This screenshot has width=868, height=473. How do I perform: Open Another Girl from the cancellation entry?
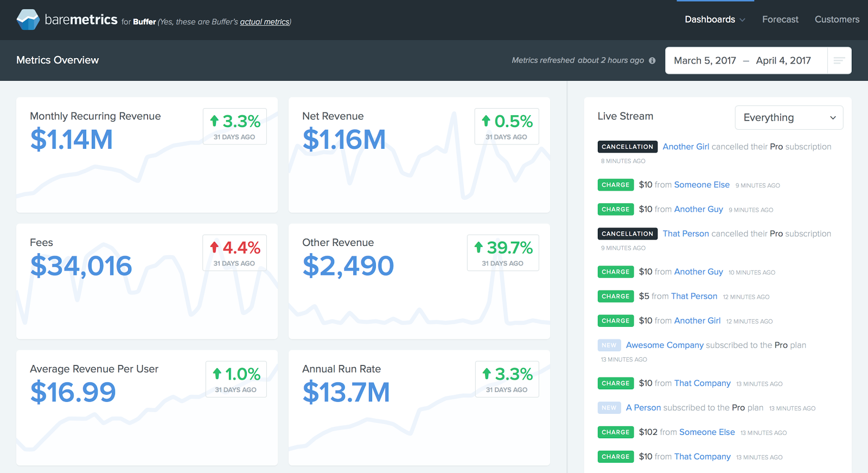(686, 147)
